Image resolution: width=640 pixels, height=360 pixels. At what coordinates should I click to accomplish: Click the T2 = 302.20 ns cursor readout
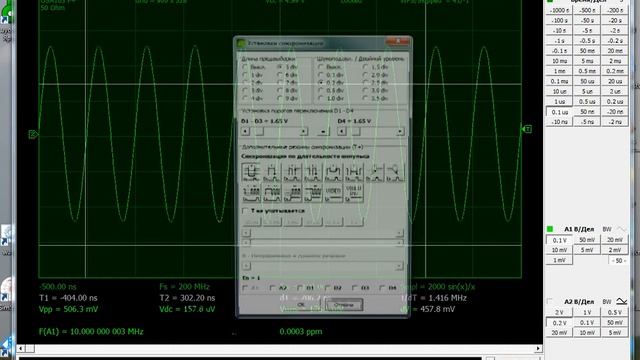pos(187,298)
